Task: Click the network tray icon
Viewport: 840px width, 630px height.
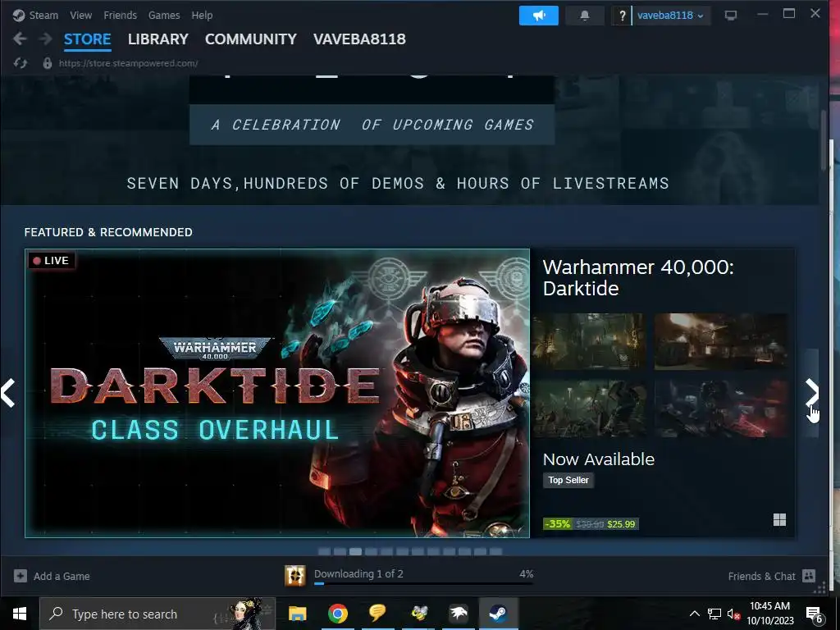Action: coord(714,614)
